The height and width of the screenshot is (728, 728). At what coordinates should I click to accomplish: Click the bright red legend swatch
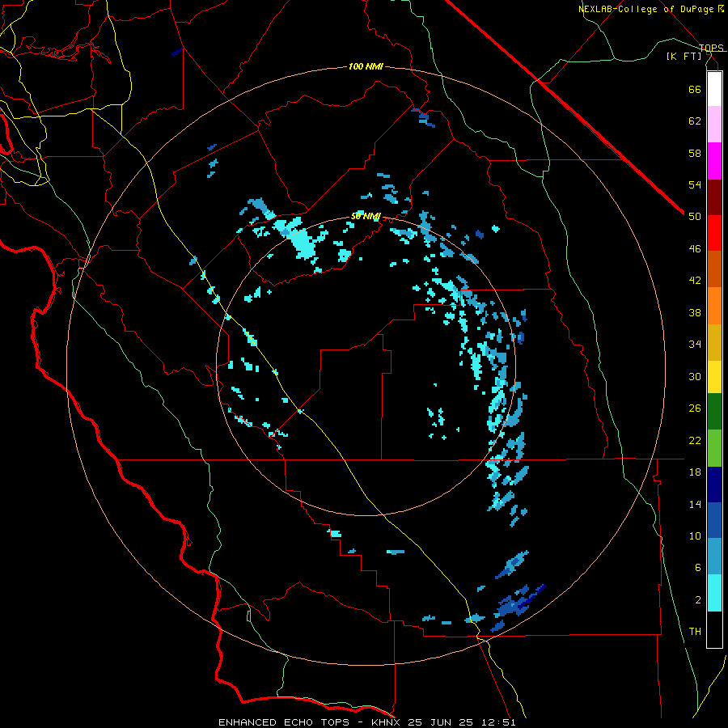click(714, 233)
